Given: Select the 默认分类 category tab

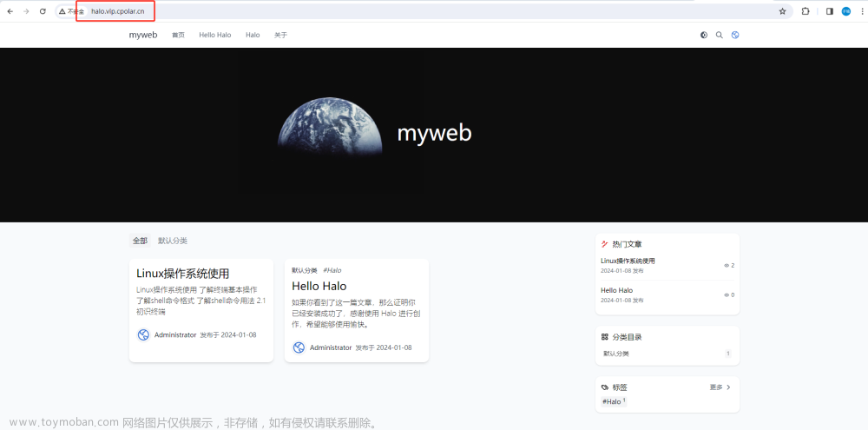Looking at the screenshot, I should (x=173, y=241).
